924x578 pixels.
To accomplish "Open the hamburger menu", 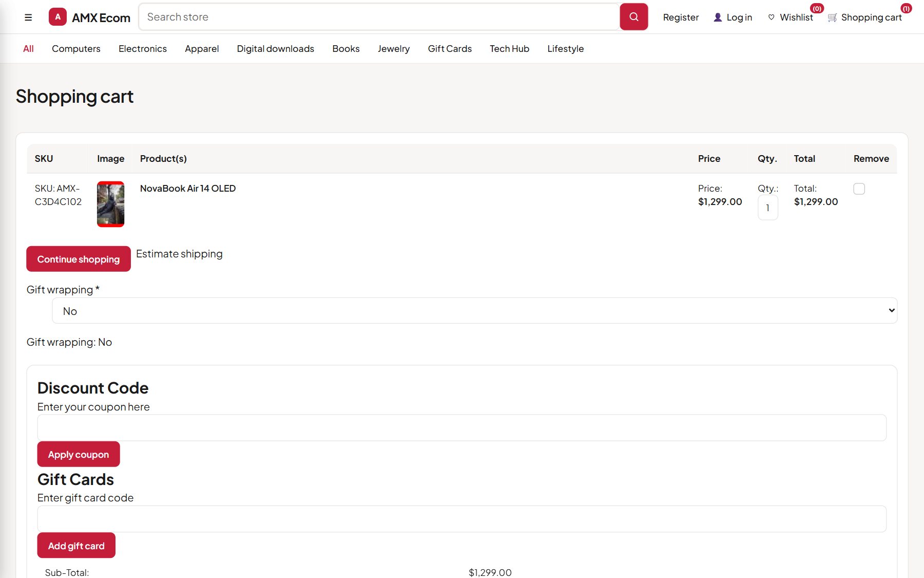I will click(28, 17).
